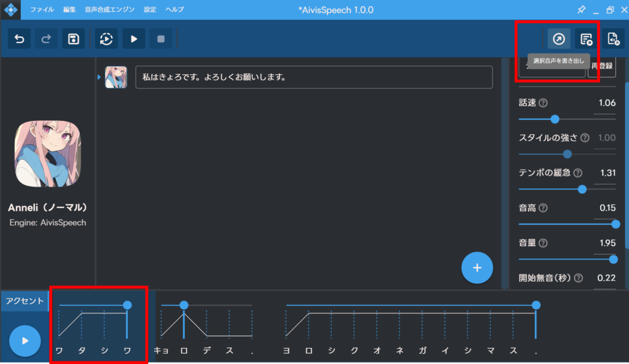Click the character name Anneli（ノーマル）
629x364 pixels.
48,207
